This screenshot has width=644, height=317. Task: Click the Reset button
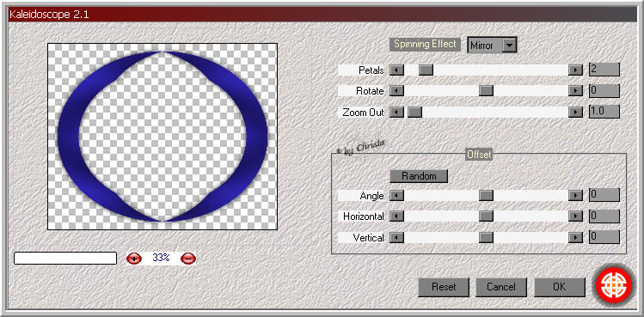coord(444,287)
